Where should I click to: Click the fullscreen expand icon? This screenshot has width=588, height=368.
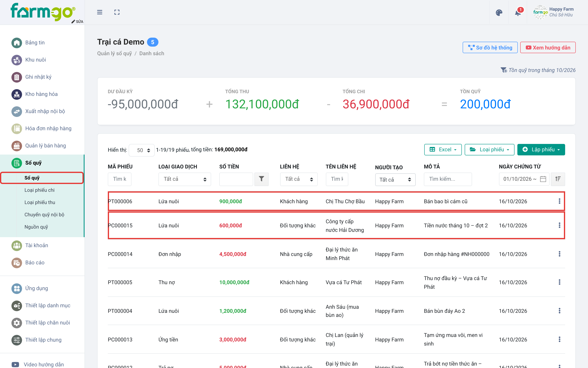pyautogui.click(x=117, y=12)
